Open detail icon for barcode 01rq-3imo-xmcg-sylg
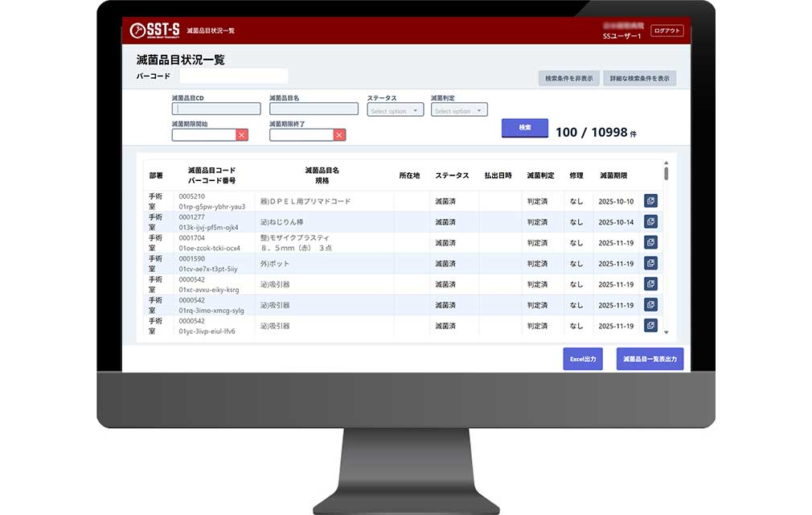The height and width of the screenshot is (515, 812). pos(650,305)
